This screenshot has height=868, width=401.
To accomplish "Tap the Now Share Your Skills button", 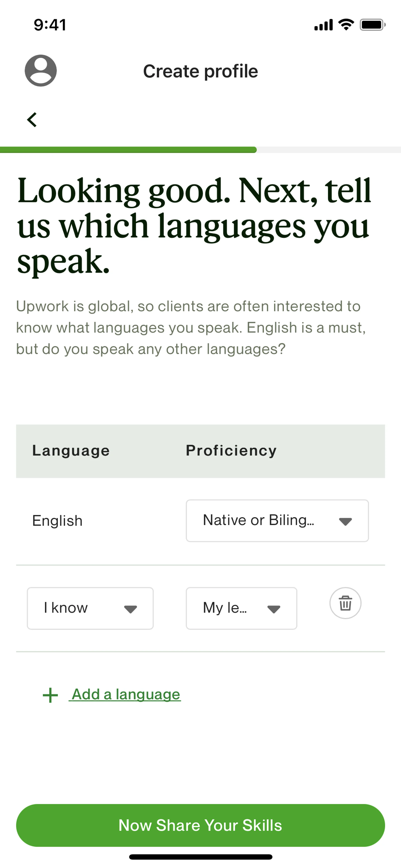I will click(x=200, y=825).
